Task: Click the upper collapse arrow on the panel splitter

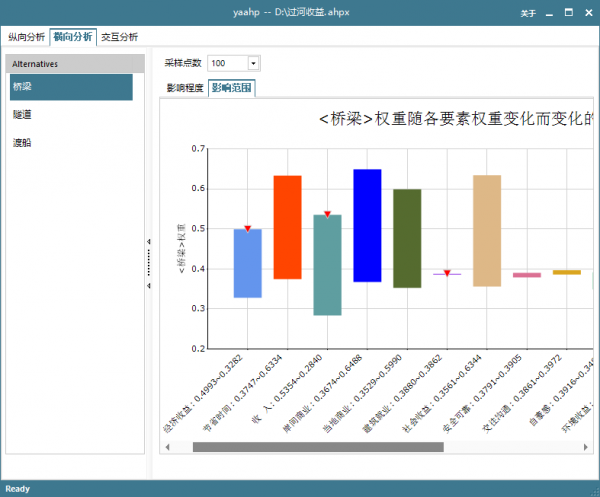Action: coord(149,241)
